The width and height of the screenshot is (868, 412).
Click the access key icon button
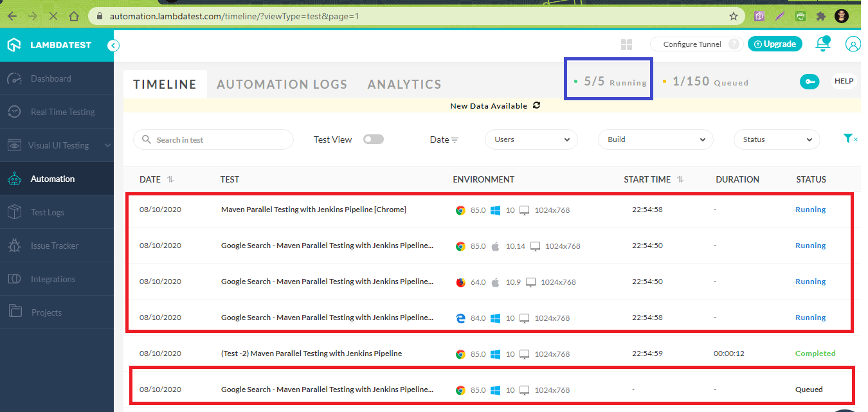coord(809,82)
